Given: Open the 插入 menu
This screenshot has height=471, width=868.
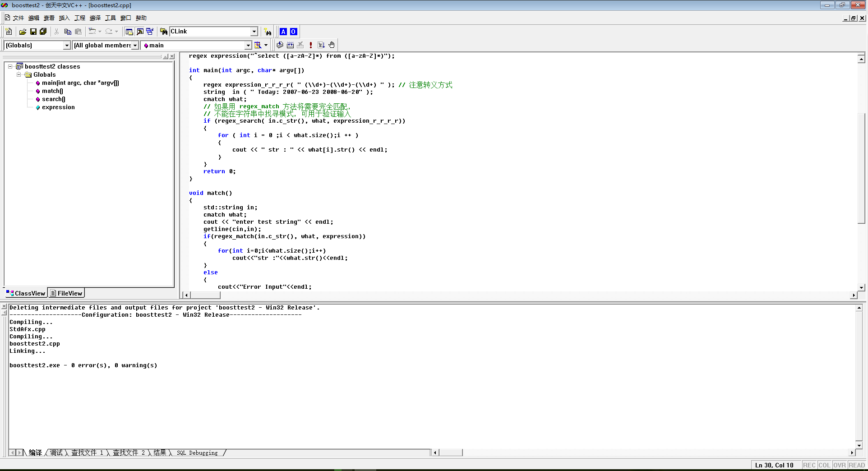Looking at the screenshot, I should click(x=65, y=18).
